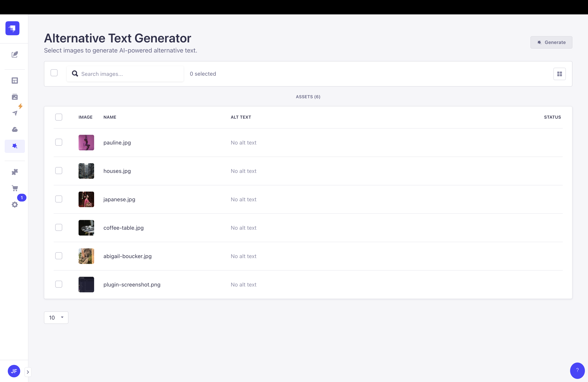This screenshot has height=382, width=588.
Task: Toggle select-all checkbox in table header
Action: tap(59, 117)
